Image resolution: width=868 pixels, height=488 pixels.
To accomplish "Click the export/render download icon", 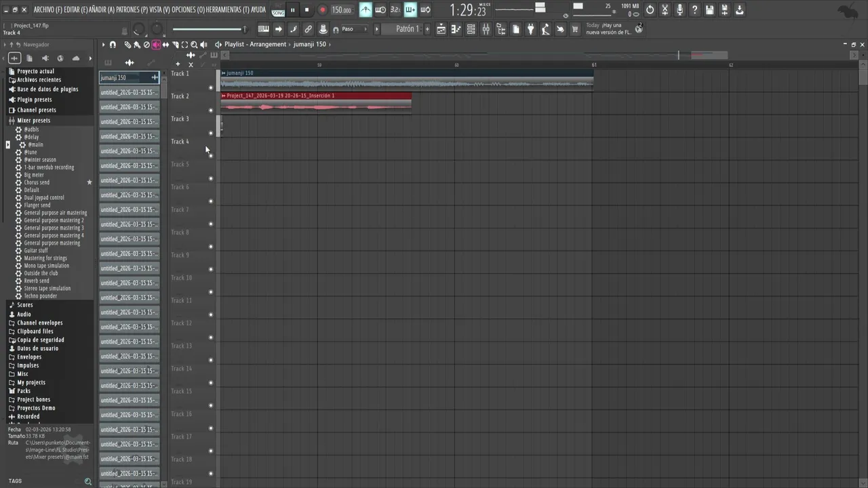I will [x=739, y=10].
